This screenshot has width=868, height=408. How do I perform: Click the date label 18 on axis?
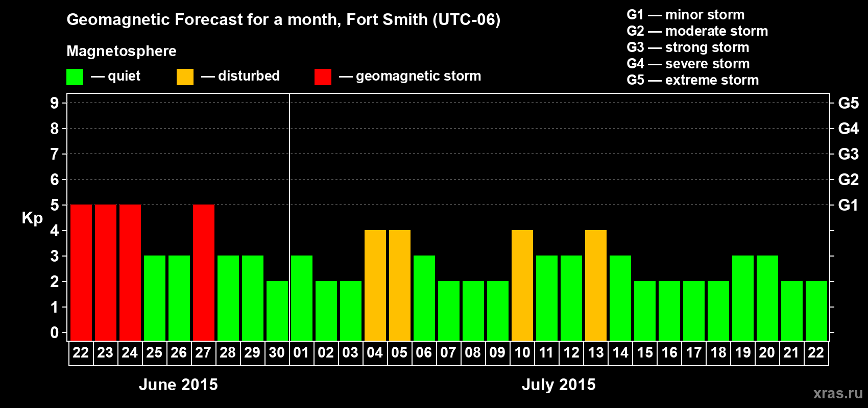pyautogui.click(x=718, y=352)
